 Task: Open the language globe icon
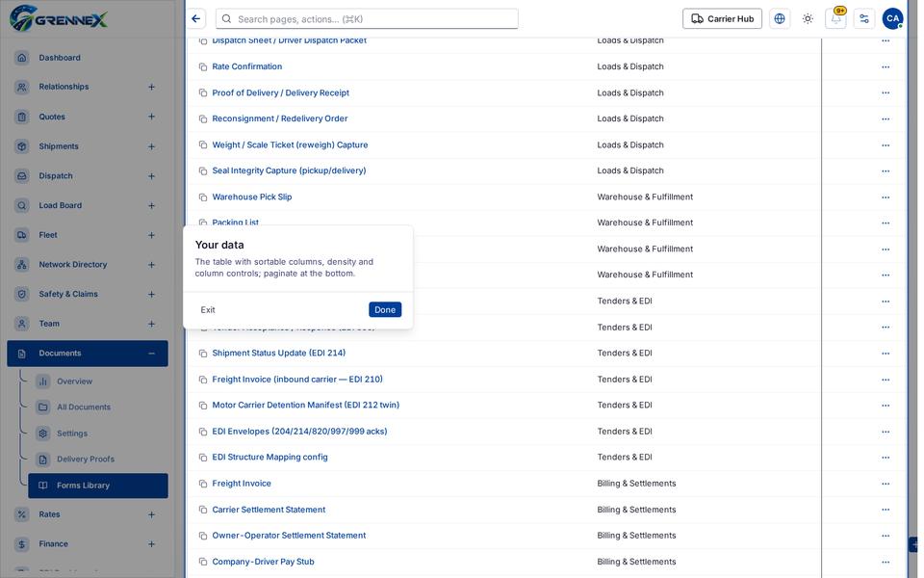click(x=780, y=19)
